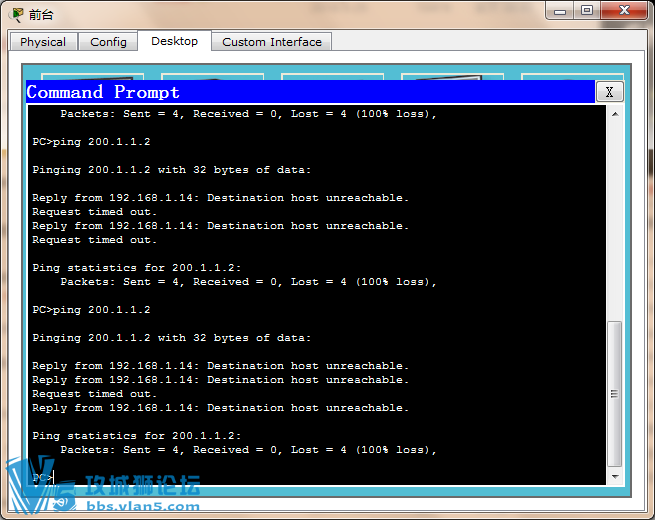Close the Command Prompt with X button
Viewport: 655px width, 520px height.
click(x=609, y=92)
